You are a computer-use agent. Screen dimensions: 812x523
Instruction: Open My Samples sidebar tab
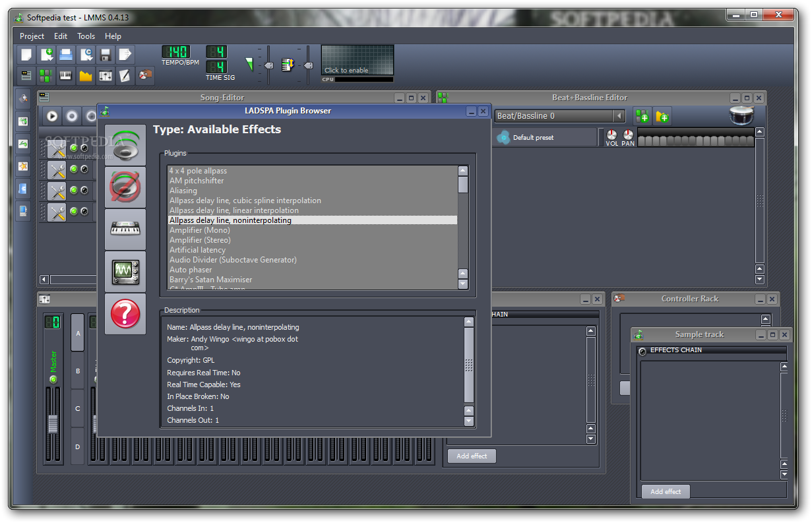[23, 144]
